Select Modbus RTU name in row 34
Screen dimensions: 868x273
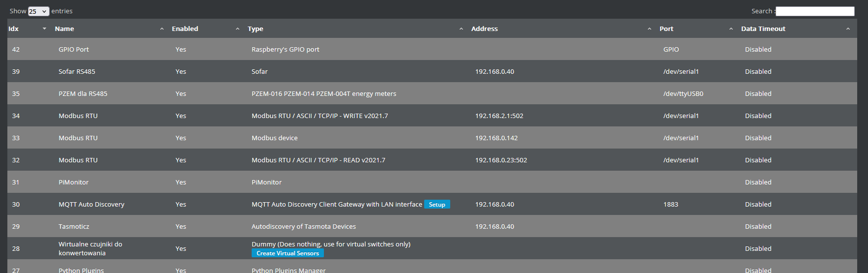78,116
